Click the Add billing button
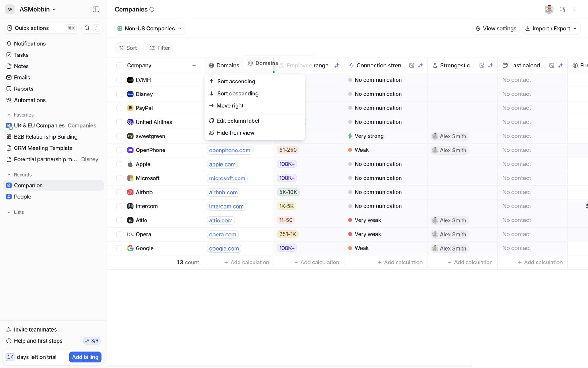The image size is (588, 368). [x=85, y=357]
